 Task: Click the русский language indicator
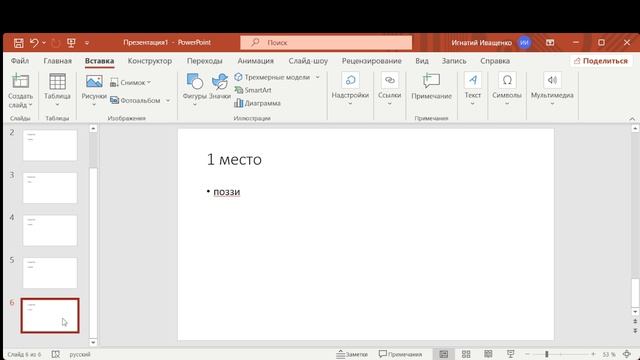(x=80, y=354)
